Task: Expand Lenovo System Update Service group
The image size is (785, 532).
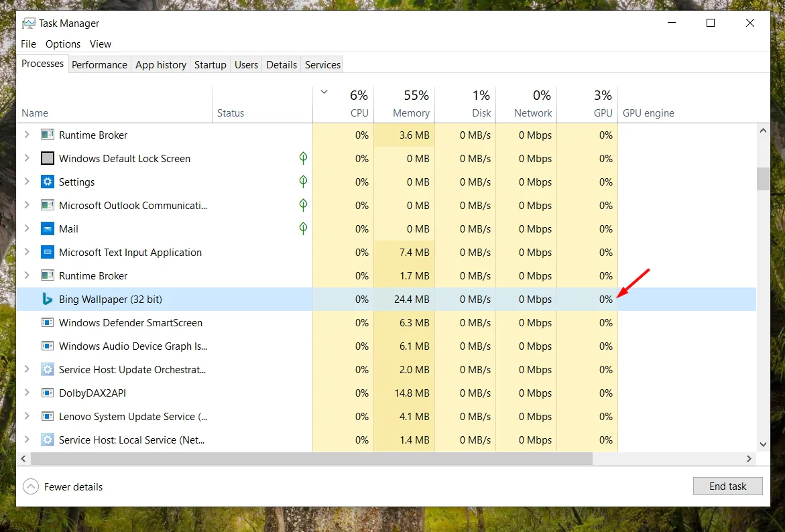Action: tap(27, 416)
